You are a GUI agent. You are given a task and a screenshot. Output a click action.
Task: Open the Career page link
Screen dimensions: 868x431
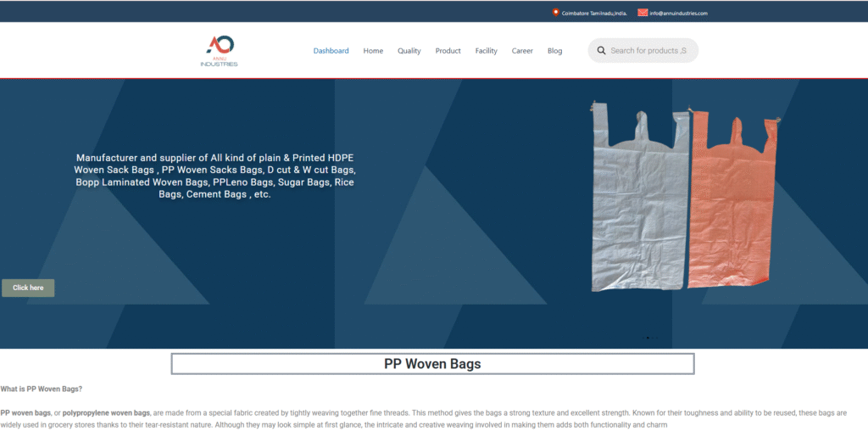click(x=522, y=51)
